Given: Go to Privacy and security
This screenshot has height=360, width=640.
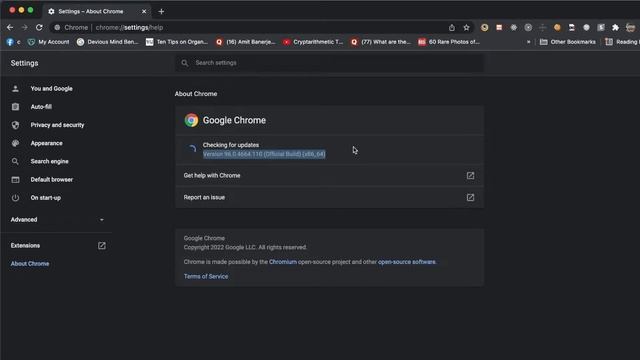Looking at the screenshot, I should [x=57, y=125].
